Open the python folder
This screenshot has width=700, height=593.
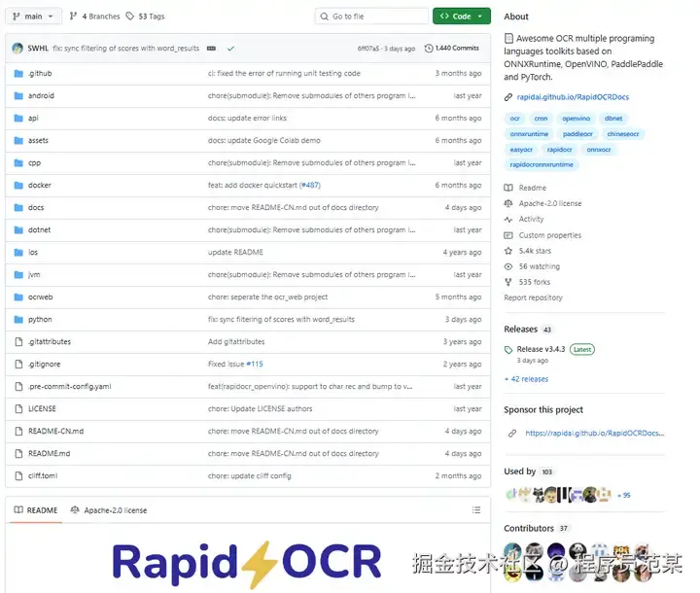click(40, 319)
